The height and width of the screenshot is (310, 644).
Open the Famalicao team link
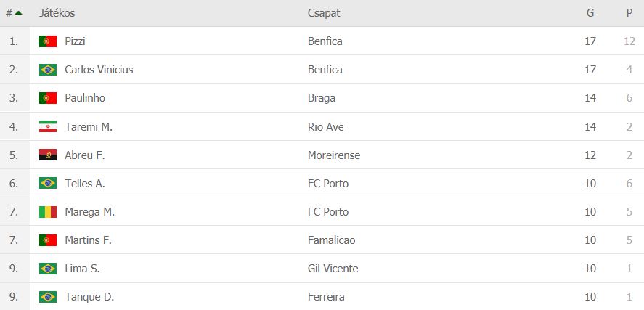tap(332, 240)
